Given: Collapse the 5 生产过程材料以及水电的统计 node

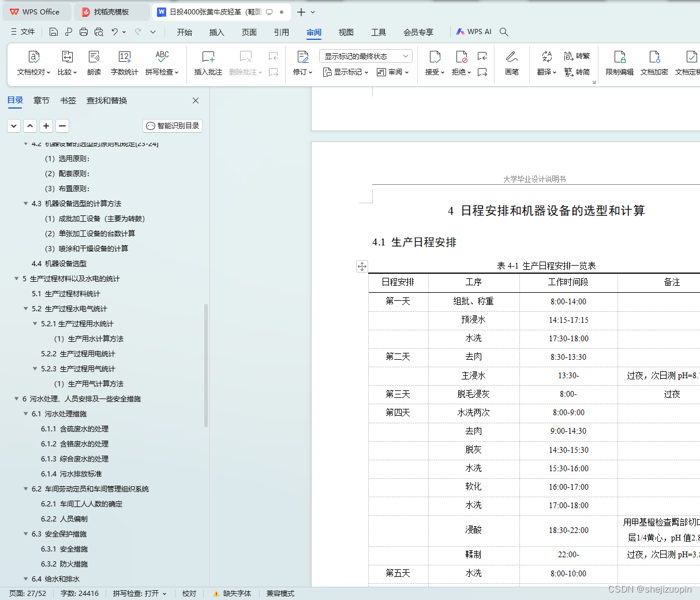Looking at the screenshot, I should point(16,278).
